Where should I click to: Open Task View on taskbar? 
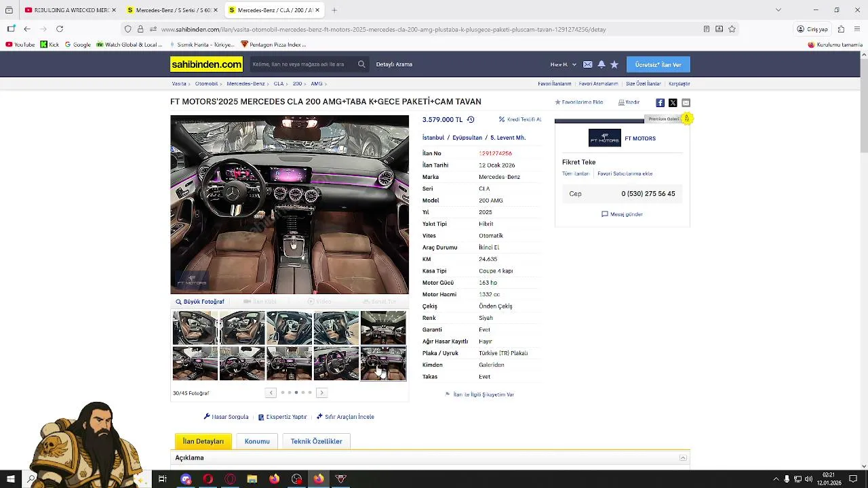(163, 479)
